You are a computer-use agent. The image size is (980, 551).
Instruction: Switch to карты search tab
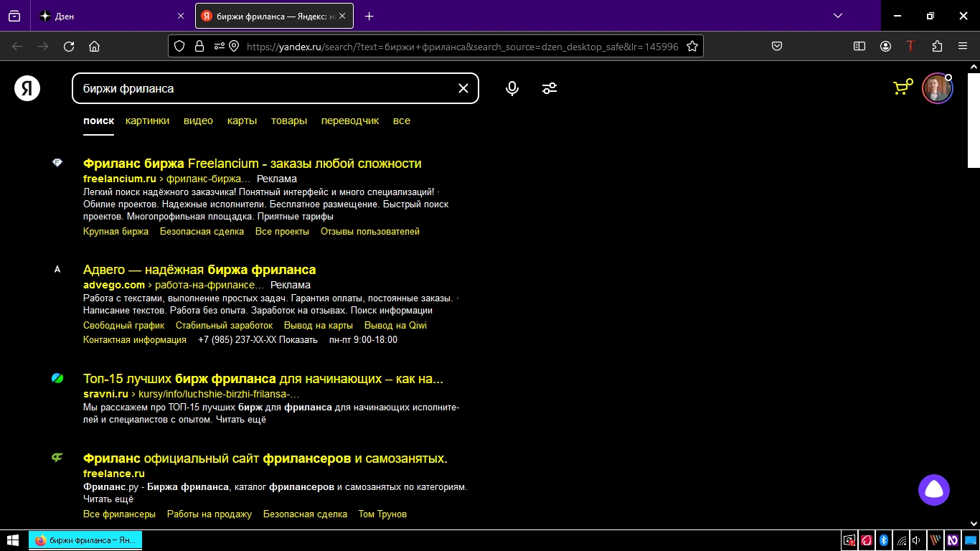[242, 121]
